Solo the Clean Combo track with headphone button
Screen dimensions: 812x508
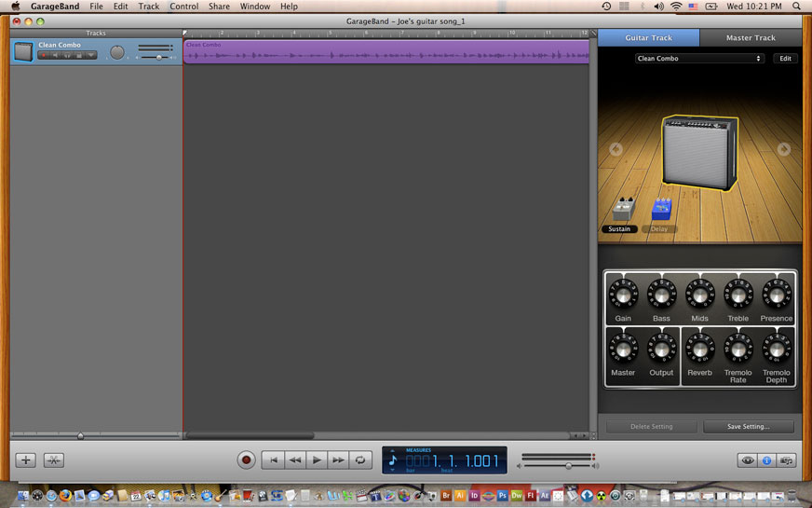pyautogui.click(x=67, y=55)
